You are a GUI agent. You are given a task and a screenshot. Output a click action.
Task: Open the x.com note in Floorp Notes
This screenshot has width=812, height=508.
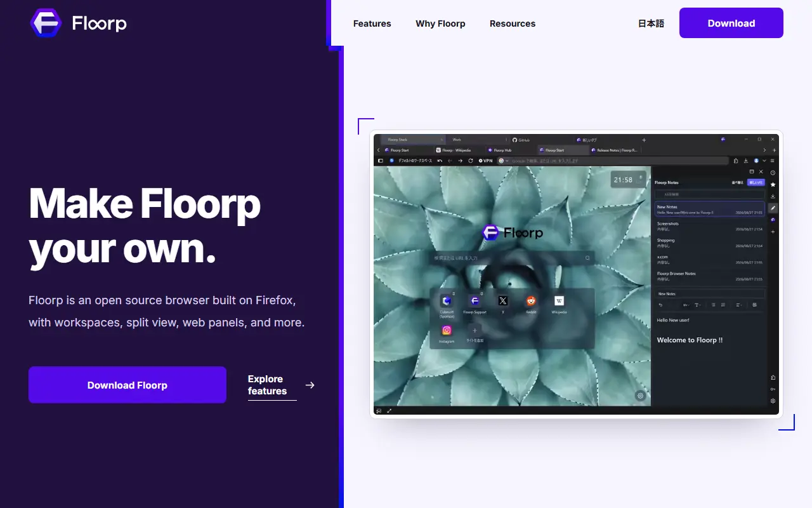[709, 259]
